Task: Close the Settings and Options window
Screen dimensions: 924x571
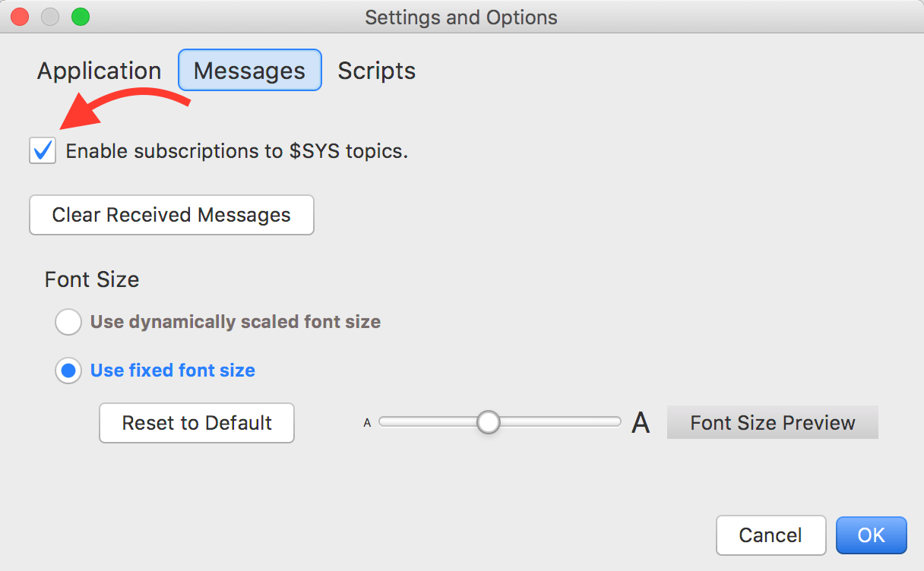Action: pyautogui.click(x=20, y=17)
